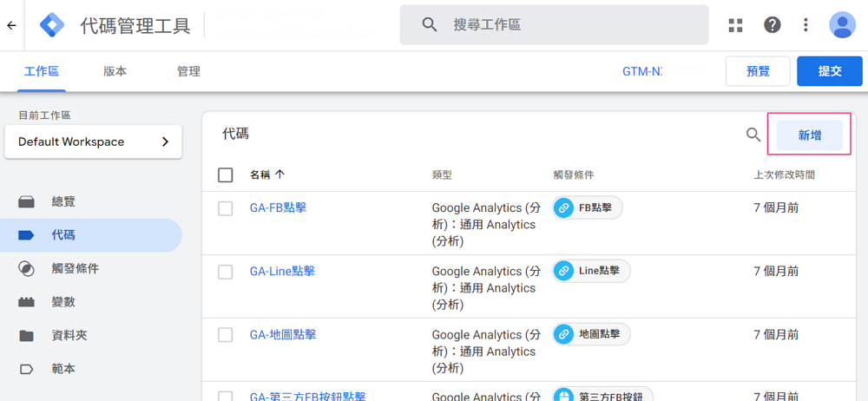Check the GA-Line點擊 row checkbox

coord(226,272)
